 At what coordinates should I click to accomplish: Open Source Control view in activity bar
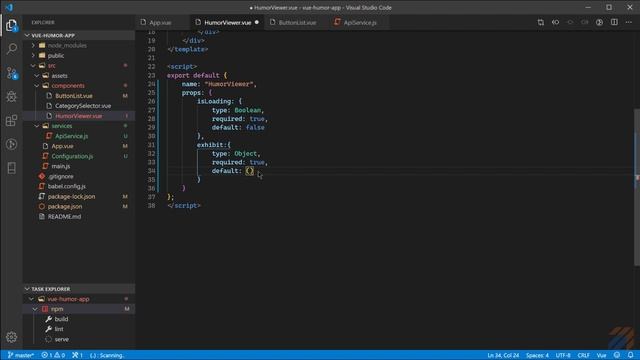click(x=11, y=73)
